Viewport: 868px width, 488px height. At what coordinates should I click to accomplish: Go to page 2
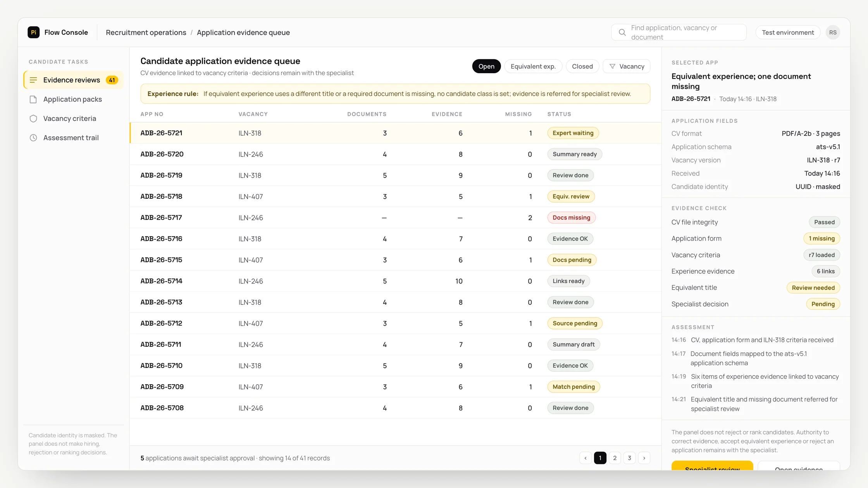click(x=615, y=458)
